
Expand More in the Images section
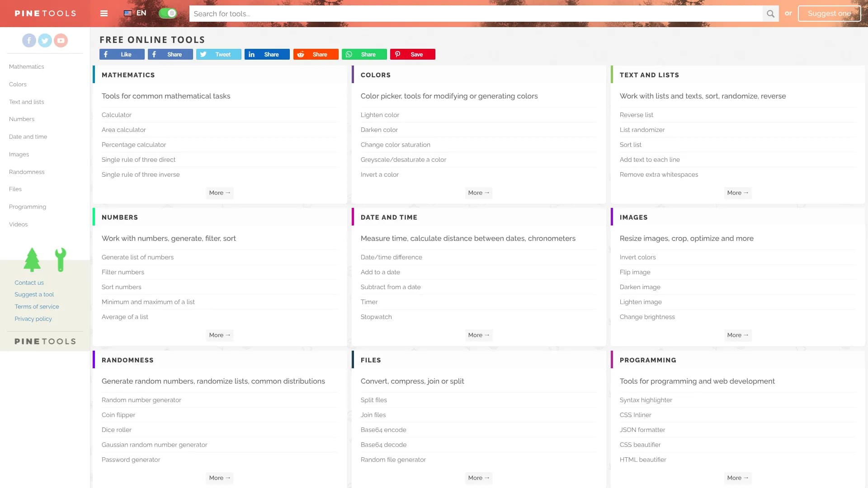pos(737,335)
